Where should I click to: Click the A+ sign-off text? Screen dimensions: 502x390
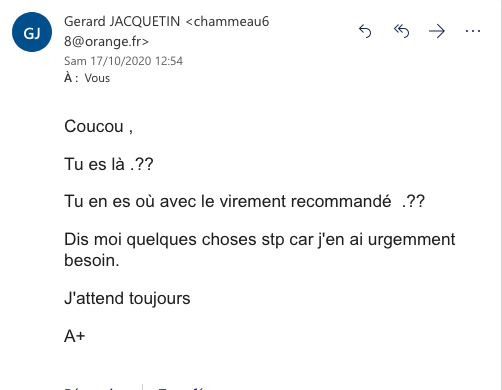(75, 336)
